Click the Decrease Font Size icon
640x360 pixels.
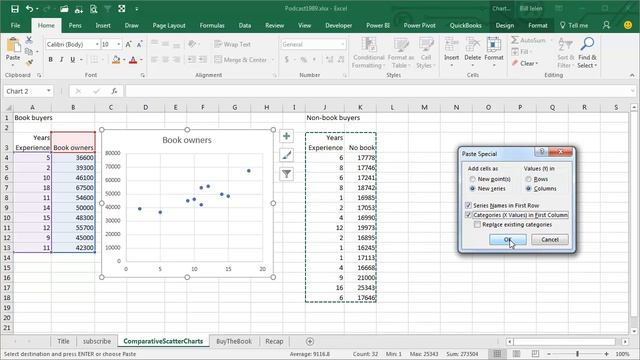(x=139, y=44)
